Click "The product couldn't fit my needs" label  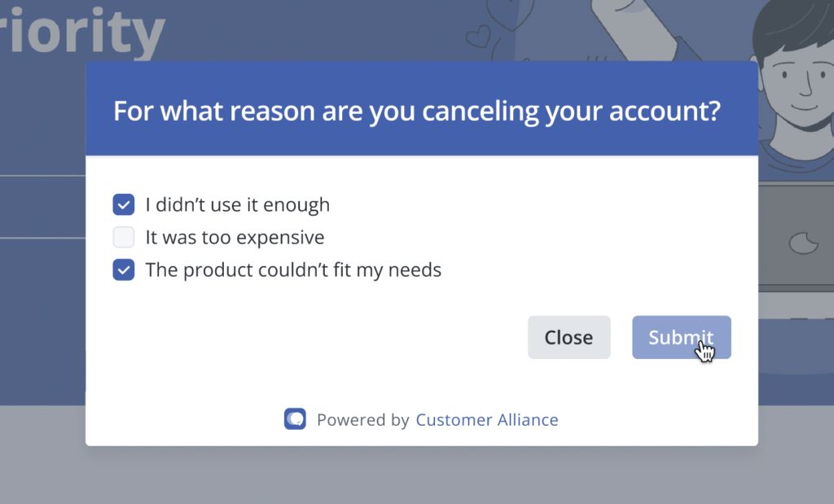click(293, 270)
